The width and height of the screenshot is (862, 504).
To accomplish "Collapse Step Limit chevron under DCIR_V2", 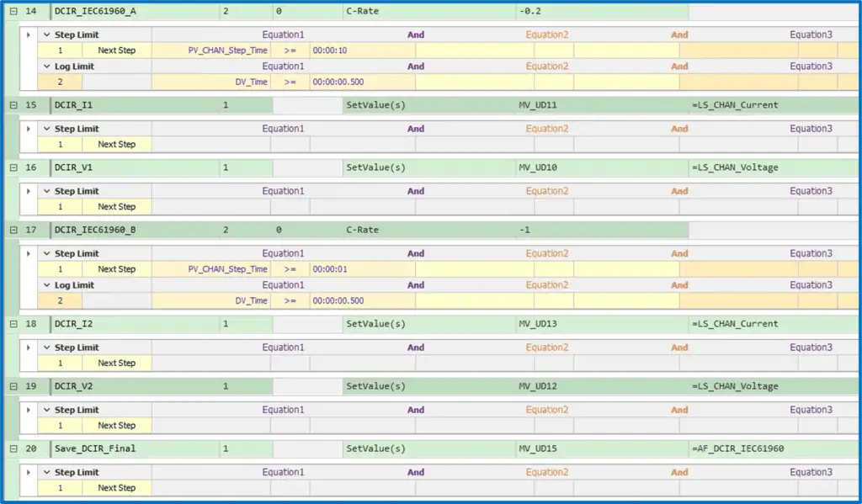I will click(47, 410).
